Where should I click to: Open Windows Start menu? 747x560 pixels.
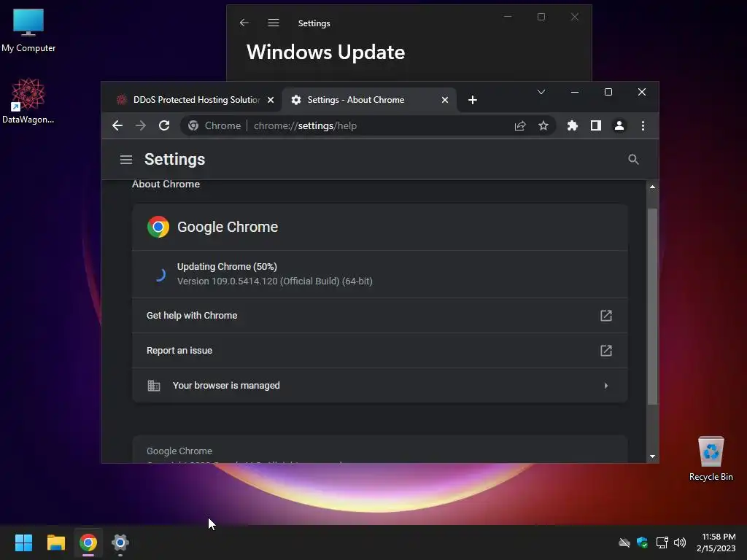pyautogui.click(x=23, y=542)
